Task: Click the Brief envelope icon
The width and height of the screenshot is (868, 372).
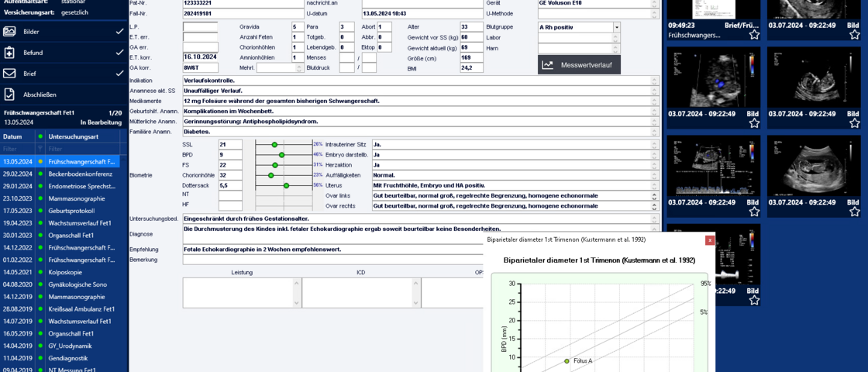Action: (9, 74)
